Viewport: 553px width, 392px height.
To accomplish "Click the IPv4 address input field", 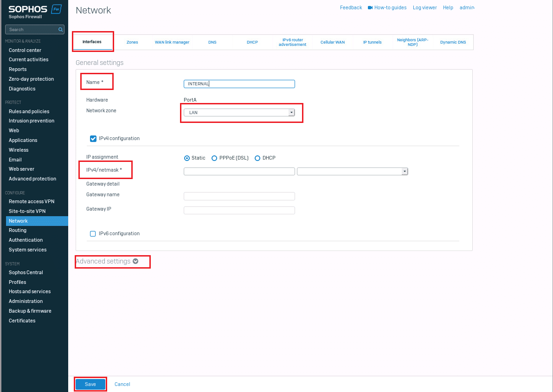I will 239,172.
